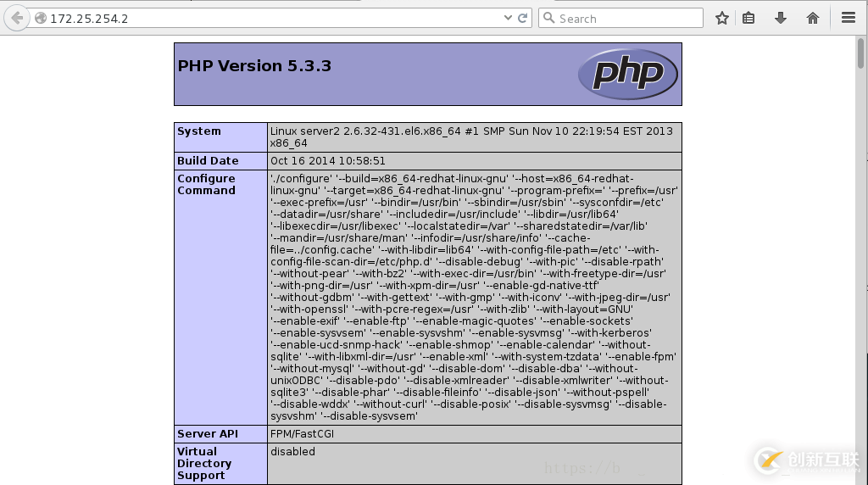Select the Configure Command label
This screenshot has height=485, width=868.
[x=206, y=184]
